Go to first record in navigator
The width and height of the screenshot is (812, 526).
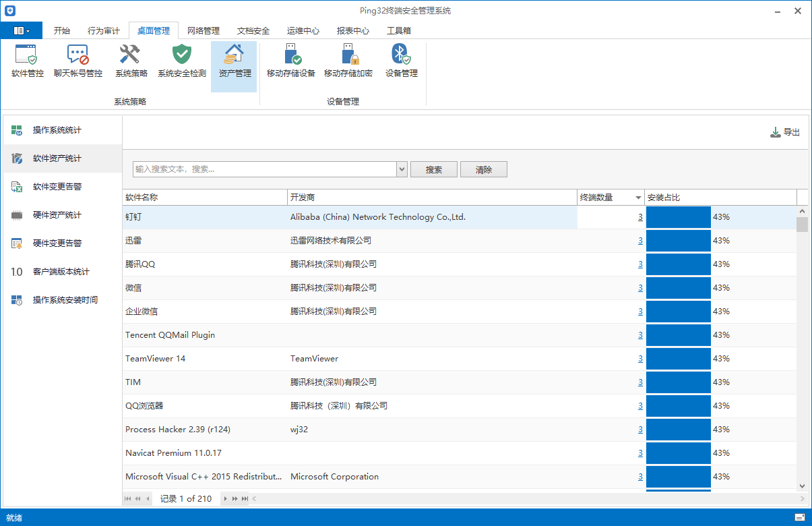(x=128, y=499)
